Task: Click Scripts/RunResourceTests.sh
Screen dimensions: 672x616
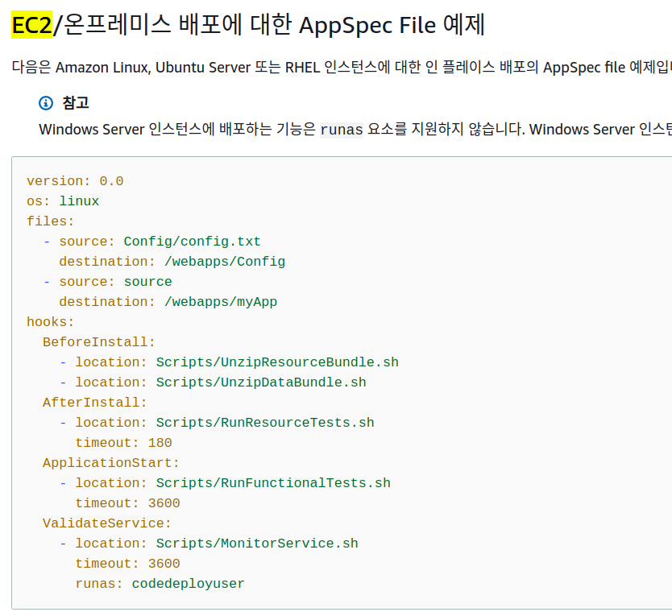Action: (265, 423)
